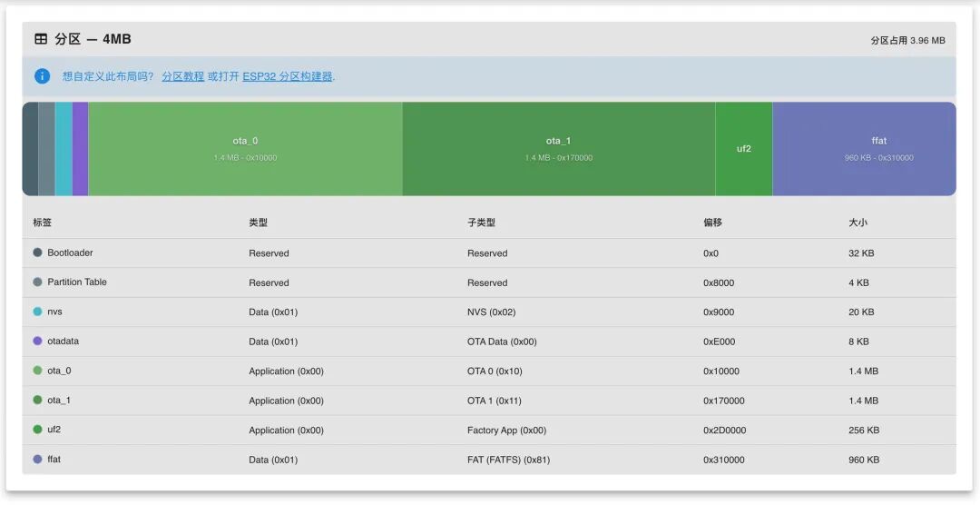Click the uf2 row Application (0x00) type cell
Image resolution: width=980 pixels, height=505 pixels.
pos(286,431)
